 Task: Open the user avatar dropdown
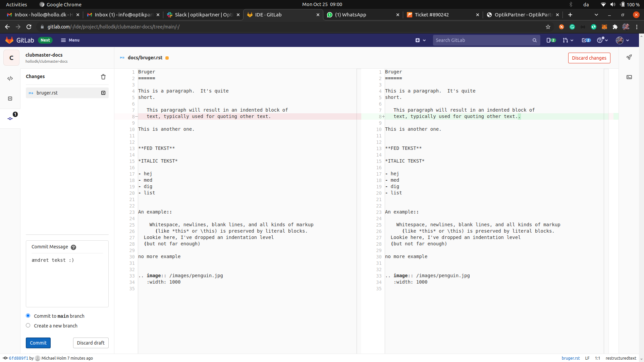622,40
